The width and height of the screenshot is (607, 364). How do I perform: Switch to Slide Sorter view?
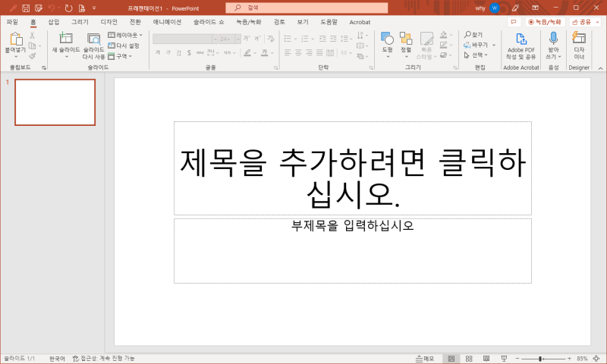click(x=469, y=359)
